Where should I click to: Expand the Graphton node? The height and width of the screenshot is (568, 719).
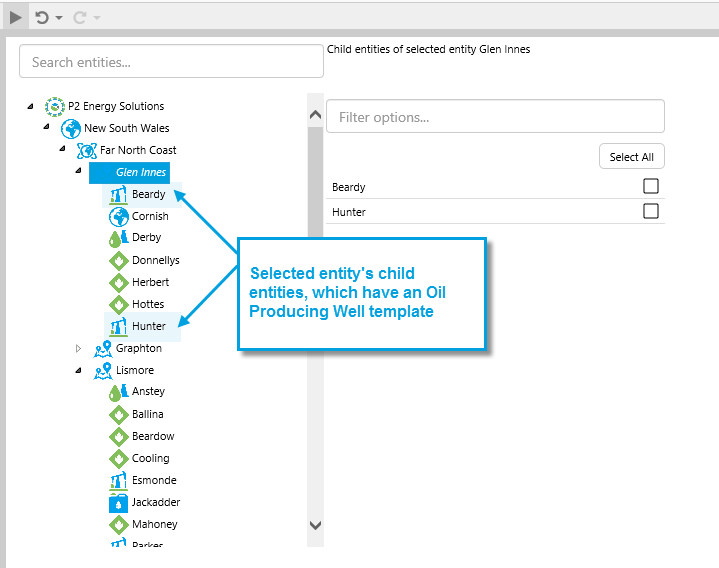(x=78, y=348)
